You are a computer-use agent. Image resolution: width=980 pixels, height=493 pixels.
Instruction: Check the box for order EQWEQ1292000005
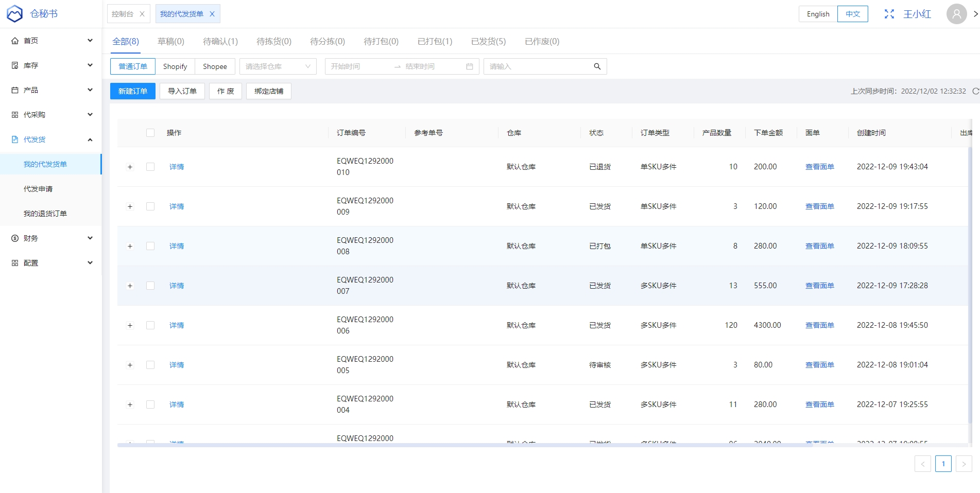[150, 365]
